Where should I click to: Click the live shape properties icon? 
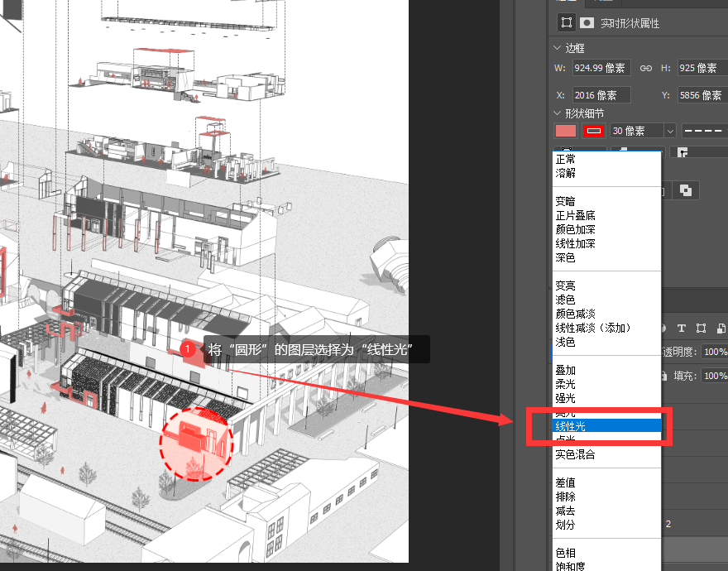567,23
